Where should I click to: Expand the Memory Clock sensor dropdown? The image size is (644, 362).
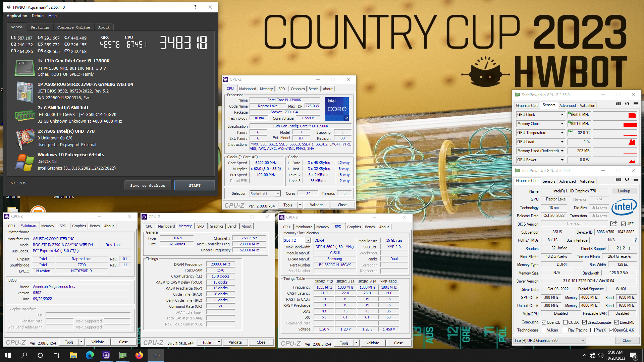(562, 124)
